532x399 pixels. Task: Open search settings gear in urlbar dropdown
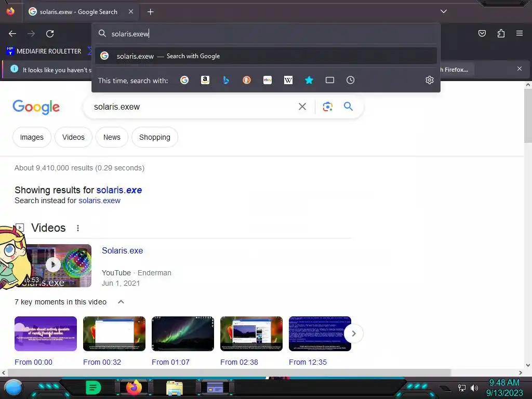430,80
